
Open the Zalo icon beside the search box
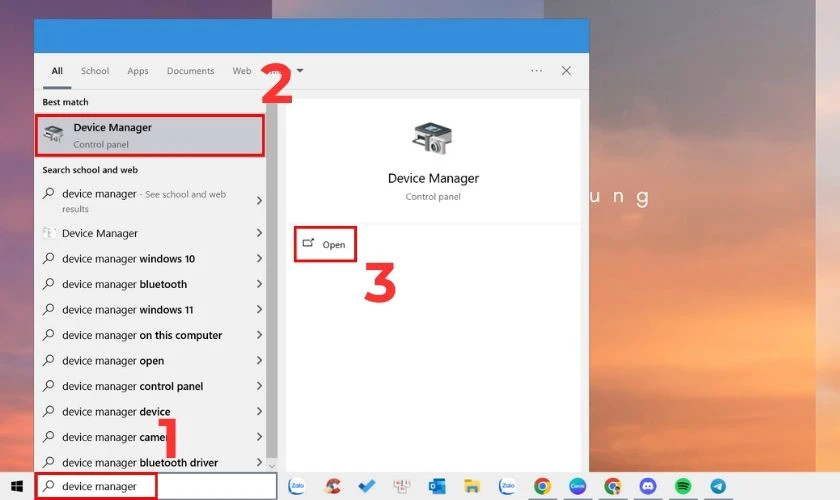(x=296, y=486)
